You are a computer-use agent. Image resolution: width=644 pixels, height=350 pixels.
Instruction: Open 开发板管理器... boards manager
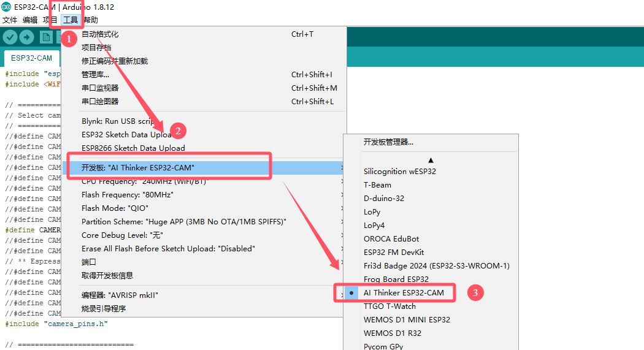tap(431, 142)
